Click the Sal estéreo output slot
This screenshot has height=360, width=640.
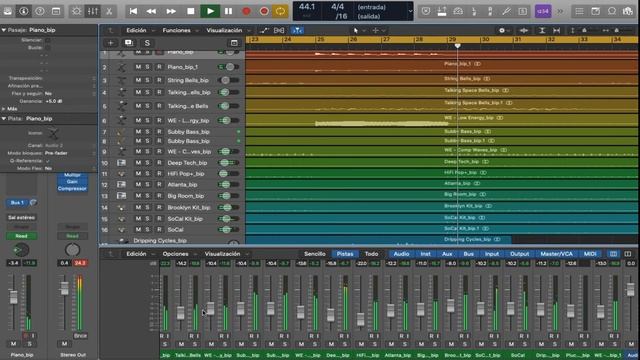[x=21, y=218]
